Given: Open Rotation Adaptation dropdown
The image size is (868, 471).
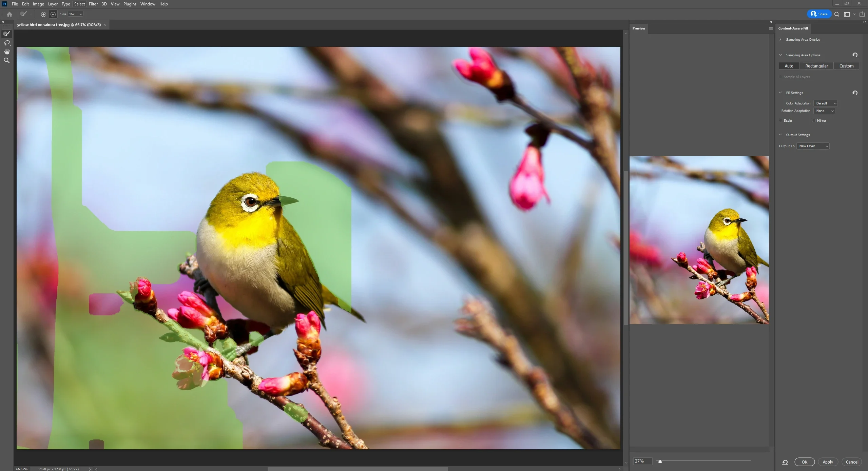Looking at the screenshot, I should point(824,111).
